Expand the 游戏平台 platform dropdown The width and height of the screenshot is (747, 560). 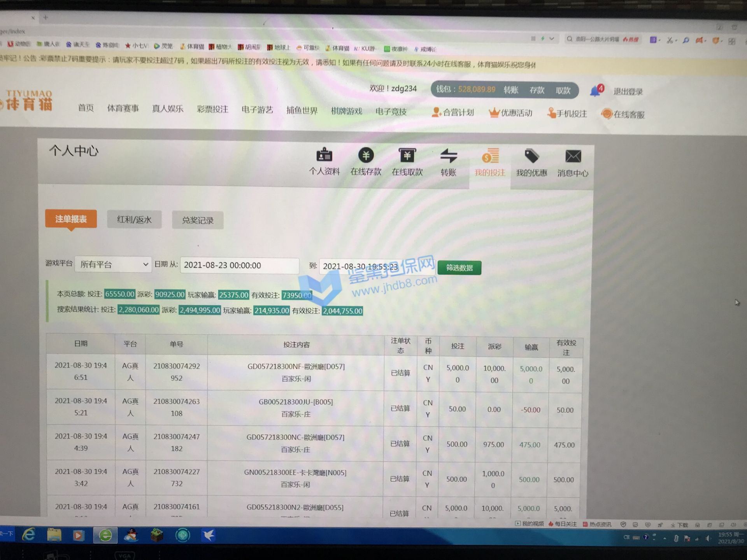click(x=113, y=264)
